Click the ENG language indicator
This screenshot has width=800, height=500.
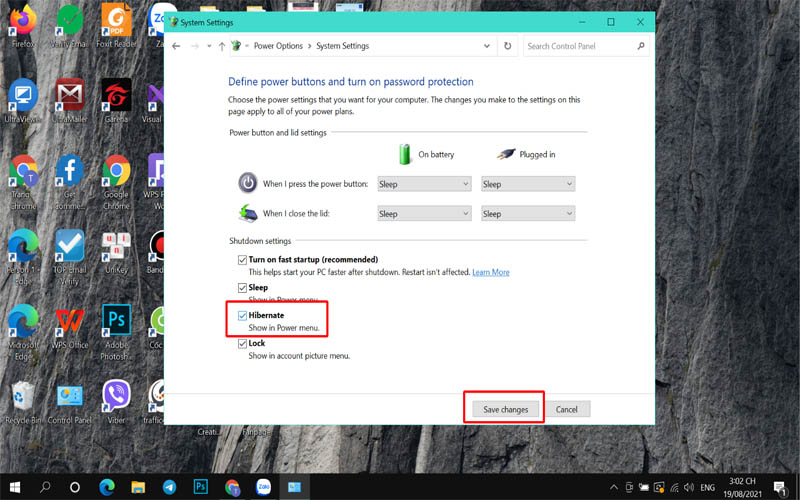point(708,488)
